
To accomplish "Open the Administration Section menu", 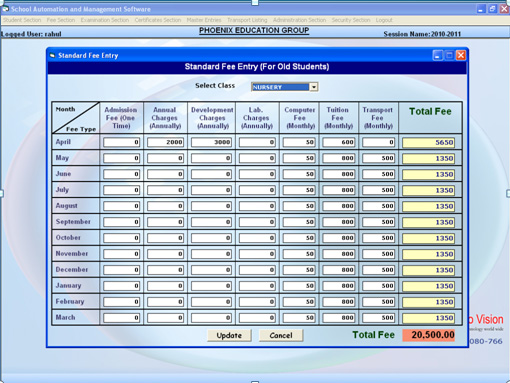I will 299,20.
